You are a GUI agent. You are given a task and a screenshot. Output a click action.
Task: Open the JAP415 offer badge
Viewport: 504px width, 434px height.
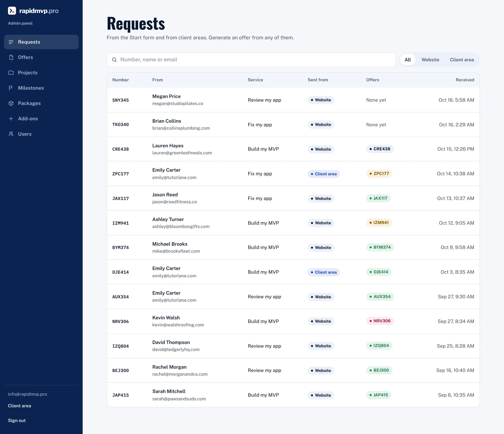pos(379,395)
